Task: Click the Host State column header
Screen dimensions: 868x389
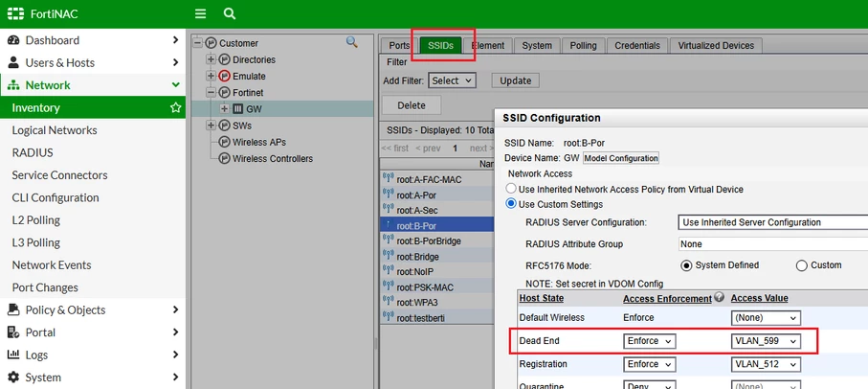Action: point(542,298)
